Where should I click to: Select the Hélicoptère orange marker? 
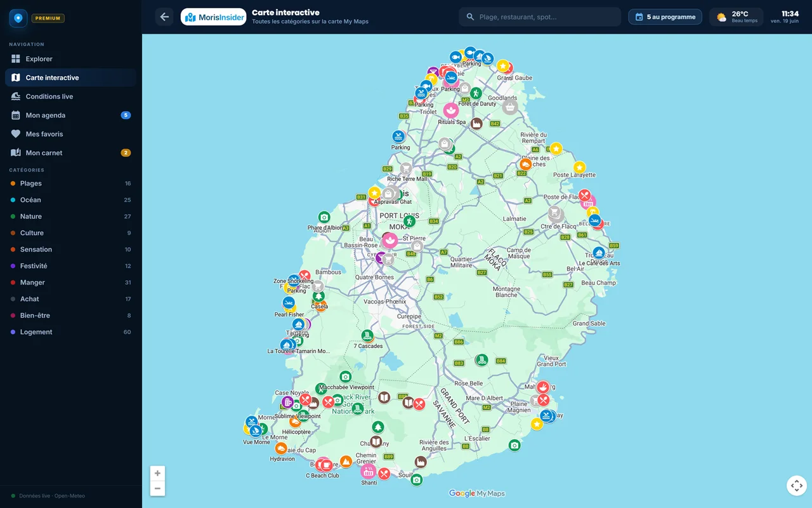pyautogui.click(x=295, y=422)
